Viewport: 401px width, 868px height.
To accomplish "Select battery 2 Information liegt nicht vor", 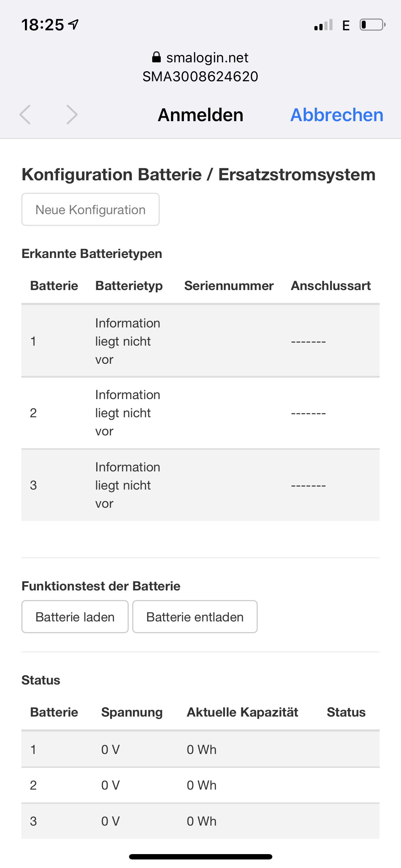I will (x=127, y=413).
